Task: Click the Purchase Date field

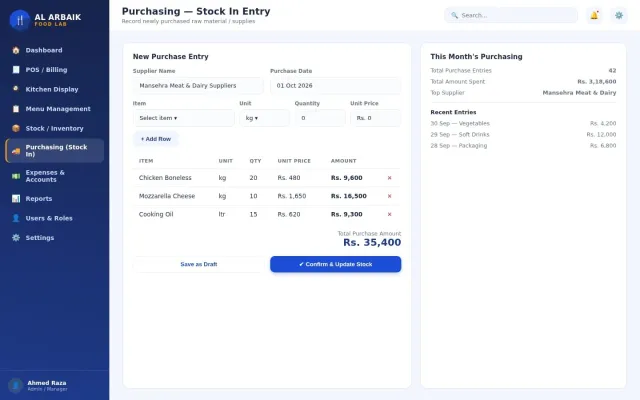Action: point(336,86)
